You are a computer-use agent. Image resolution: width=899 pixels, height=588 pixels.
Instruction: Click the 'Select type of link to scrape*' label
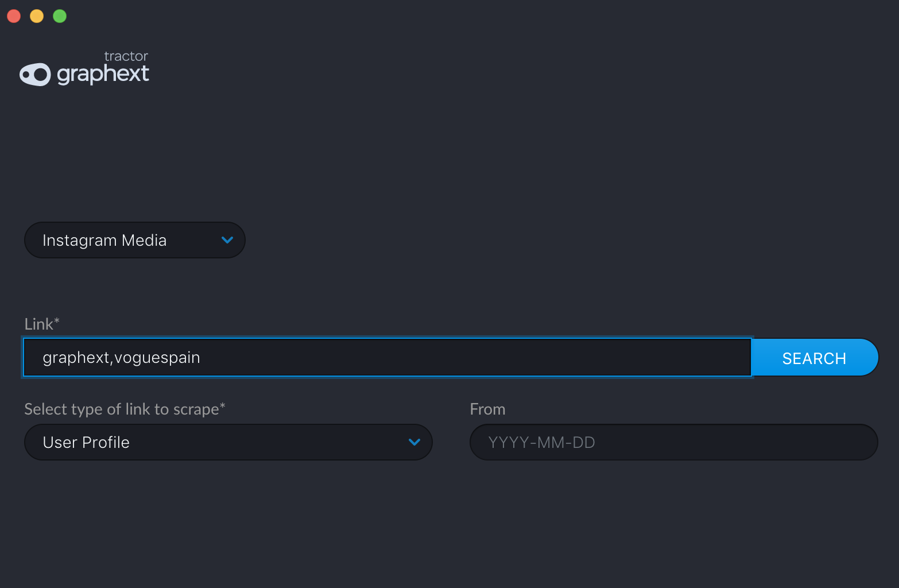125,409
